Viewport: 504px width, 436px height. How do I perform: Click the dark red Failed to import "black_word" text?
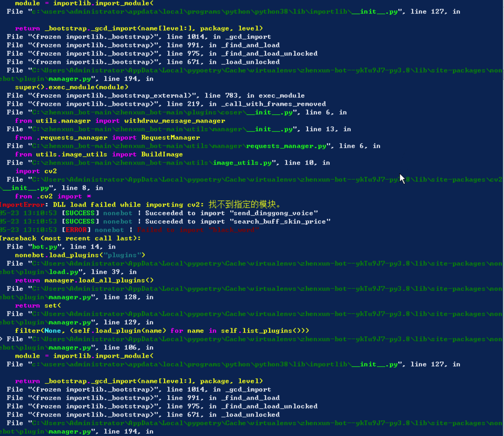point(198,230)
